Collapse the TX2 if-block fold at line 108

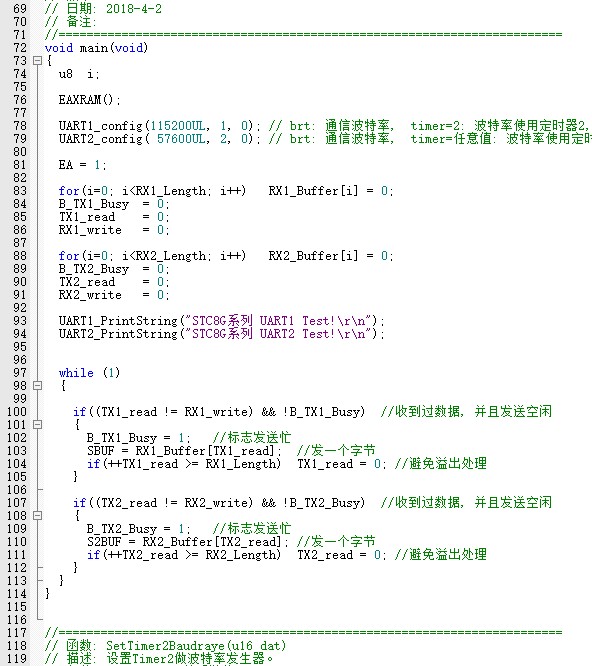tap(37, 516)
